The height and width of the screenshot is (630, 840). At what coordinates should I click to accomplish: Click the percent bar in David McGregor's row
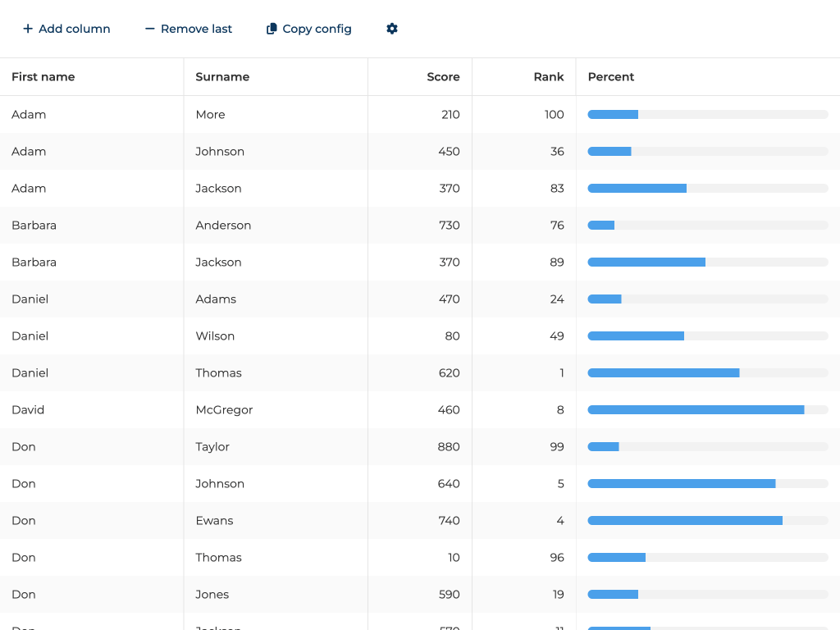click(x=707, y=410)
